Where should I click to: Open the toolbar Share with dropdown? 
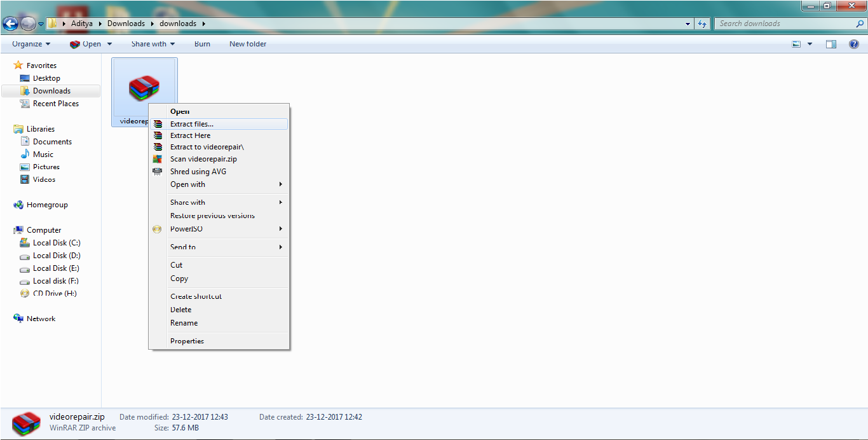point(153,44)
